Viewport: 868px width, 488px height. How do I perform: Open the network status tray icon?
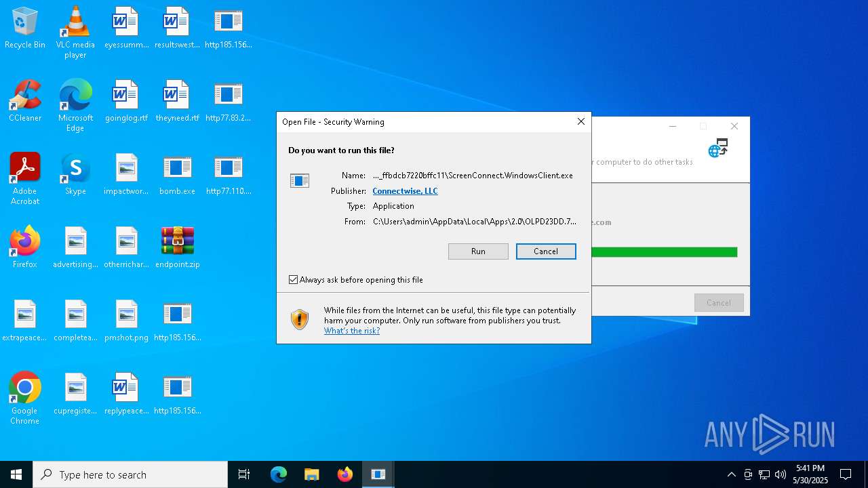764,474
